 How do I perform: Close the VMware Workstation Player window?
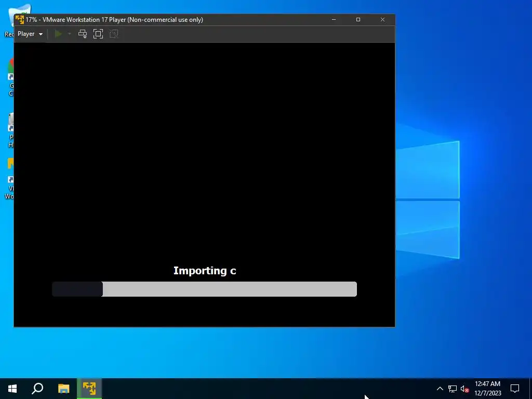[383, 20]
